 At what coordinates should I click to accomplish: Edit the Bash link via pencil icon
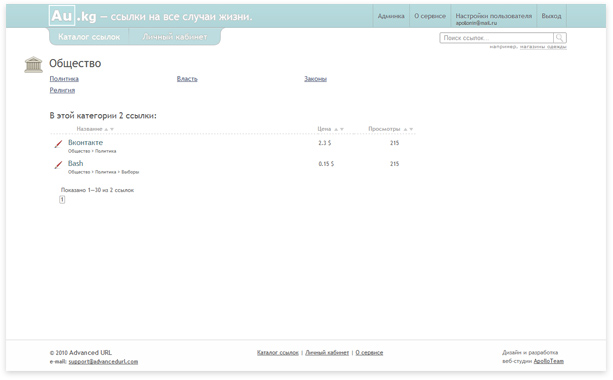[58, 165]
